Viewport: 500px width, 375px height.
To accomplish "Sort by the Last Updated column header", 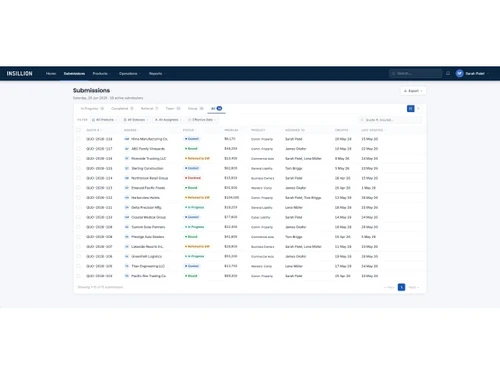I will 372,130.
